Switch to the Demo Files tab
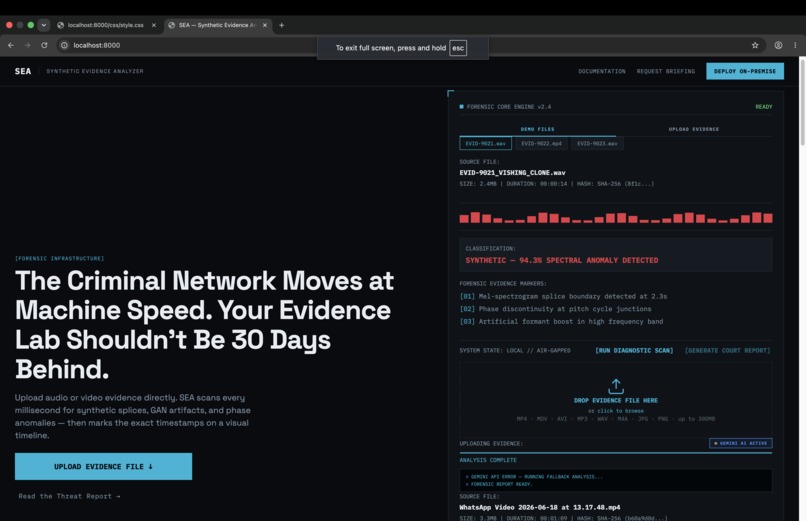 click(537, 129)
